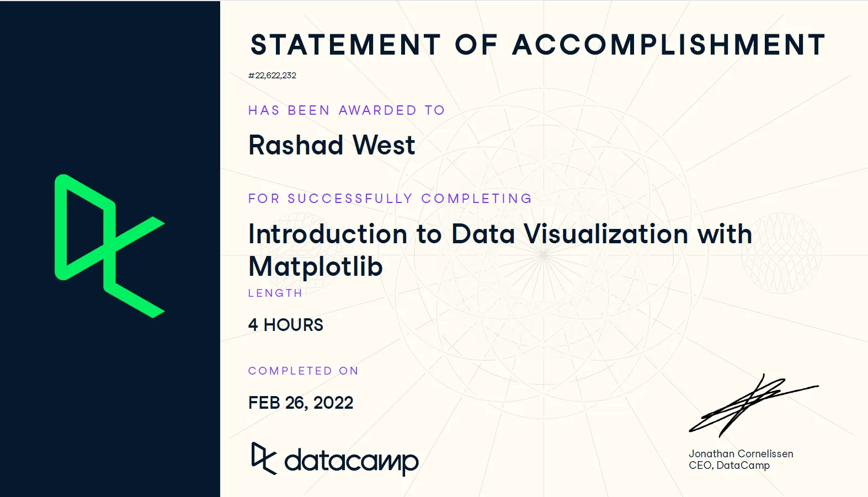Click the CEO, DataCamp title text
This screenshot has height=497, width=868.
[x=729, y=465]
